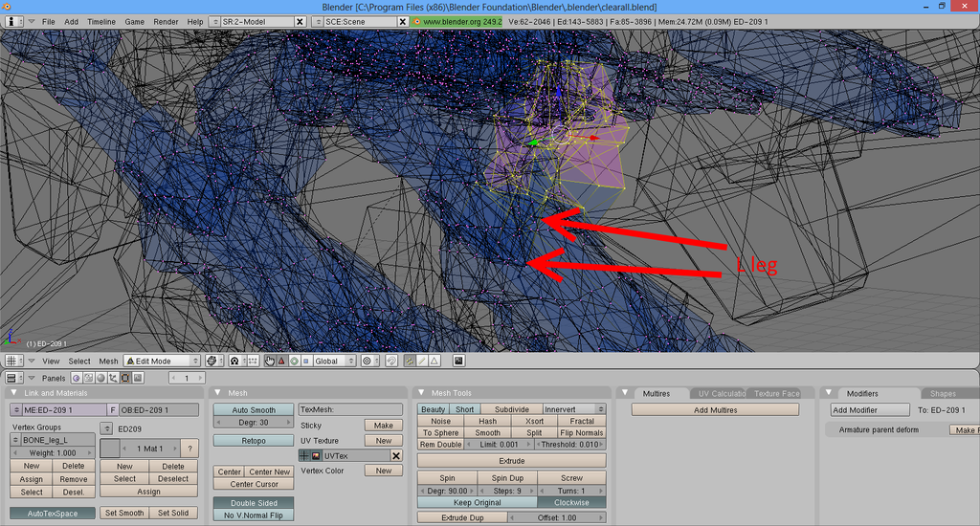The image size is (980, 526).
Task: Open the ME:ED-209 1 mesh browse dropdown
Action: click(16, 410)
